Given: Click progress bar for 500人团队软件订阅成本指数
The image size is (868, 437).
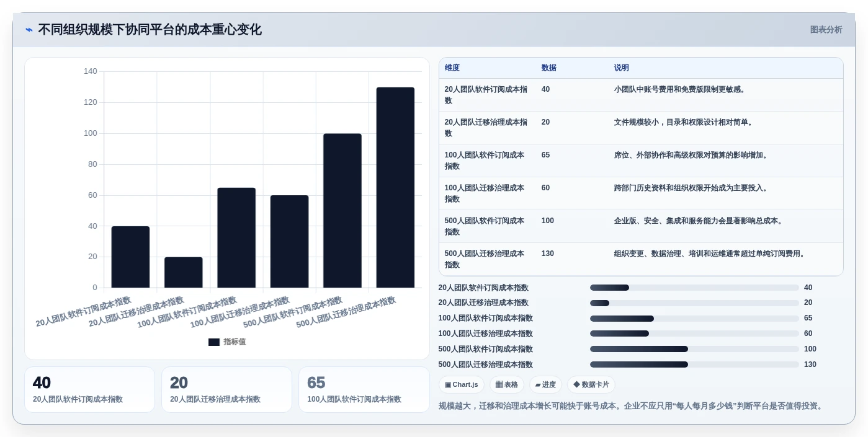Looking at the screenshot, I should pos(694,349).
